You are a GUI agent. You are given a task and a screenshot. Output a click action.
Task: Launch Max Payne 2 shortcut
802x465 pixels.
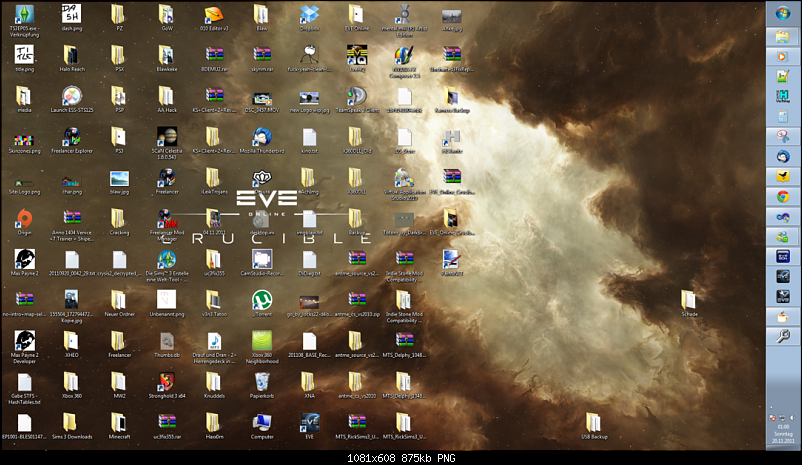point(24,262)
